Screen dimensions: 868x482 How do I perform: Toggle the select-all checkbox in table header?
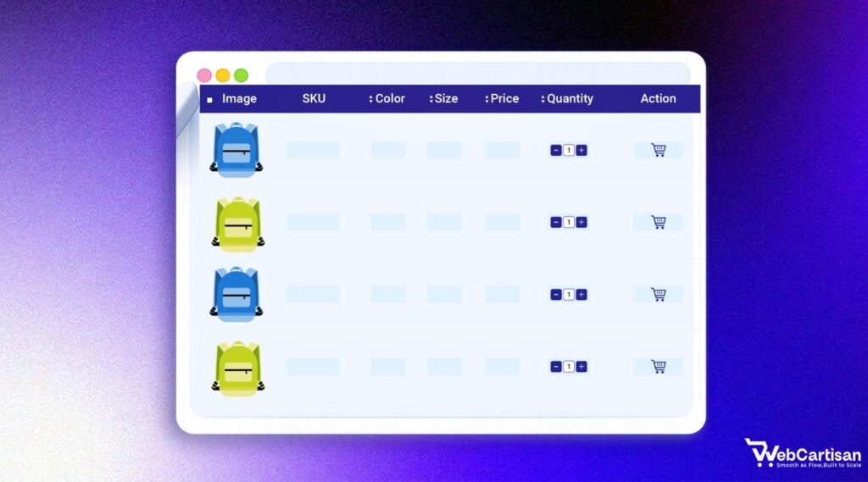point(210,100)
